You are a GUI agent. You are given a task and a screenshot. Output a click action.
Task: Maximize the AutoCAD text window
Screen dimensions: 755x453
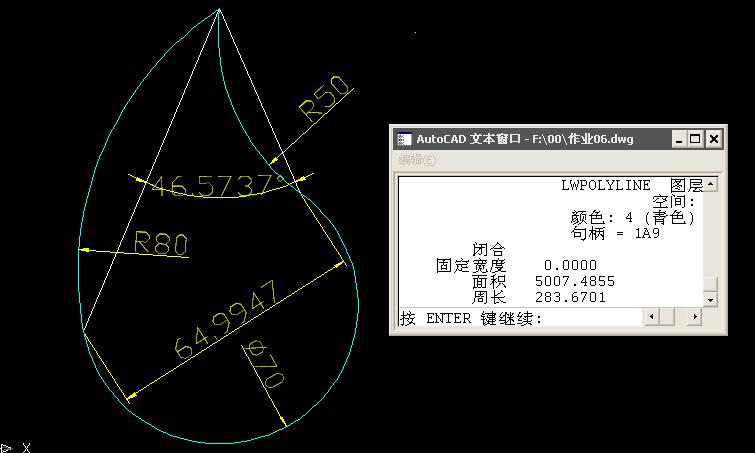(695, 139)
